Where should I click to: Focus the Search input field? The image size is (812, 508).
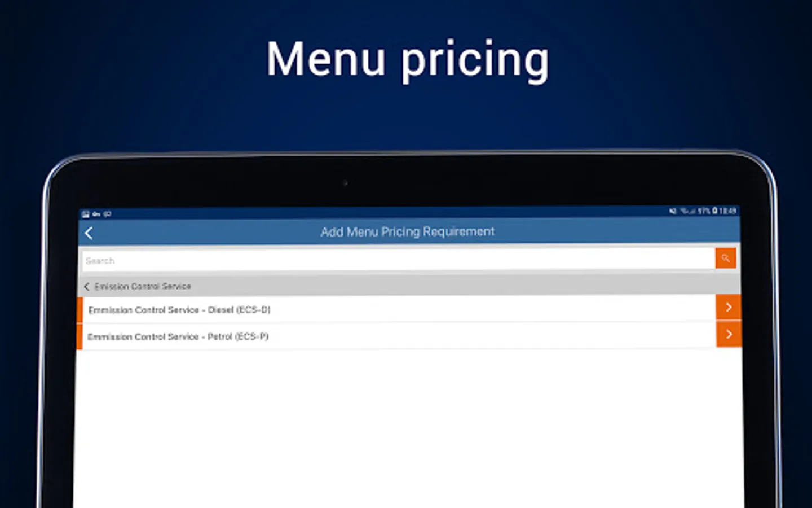(399, 260)
